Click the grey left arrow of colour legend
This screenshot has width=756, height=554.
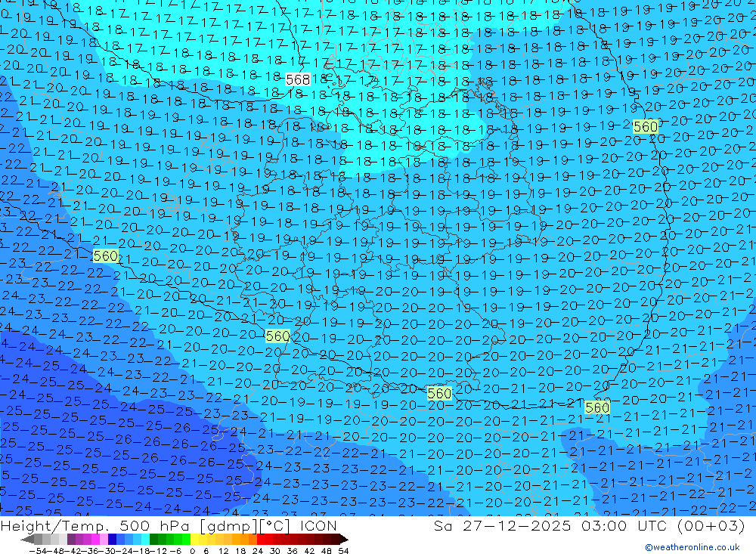click(x=27, y=540)
